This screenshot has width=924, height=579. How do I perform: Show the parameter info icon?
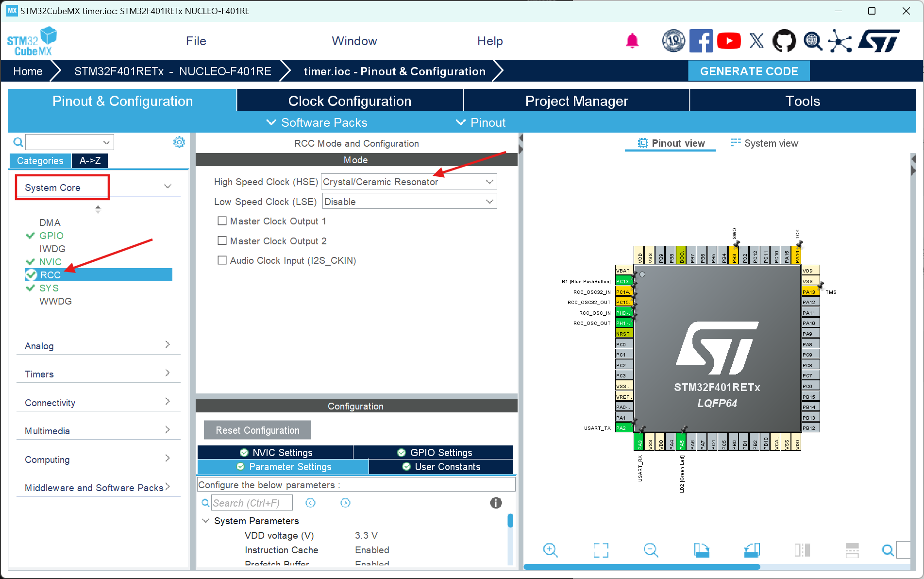(x=496, y=503)
